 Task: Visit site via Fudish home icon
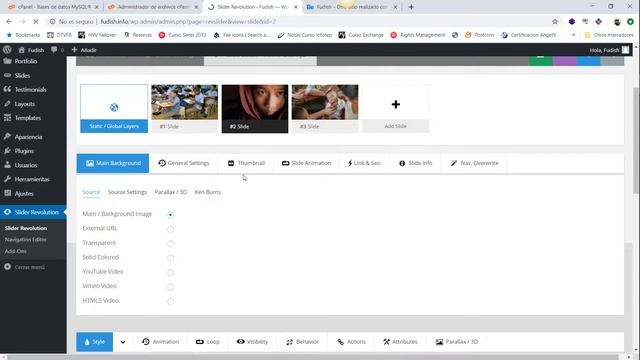pyautogui.click(x=31, y=50)
